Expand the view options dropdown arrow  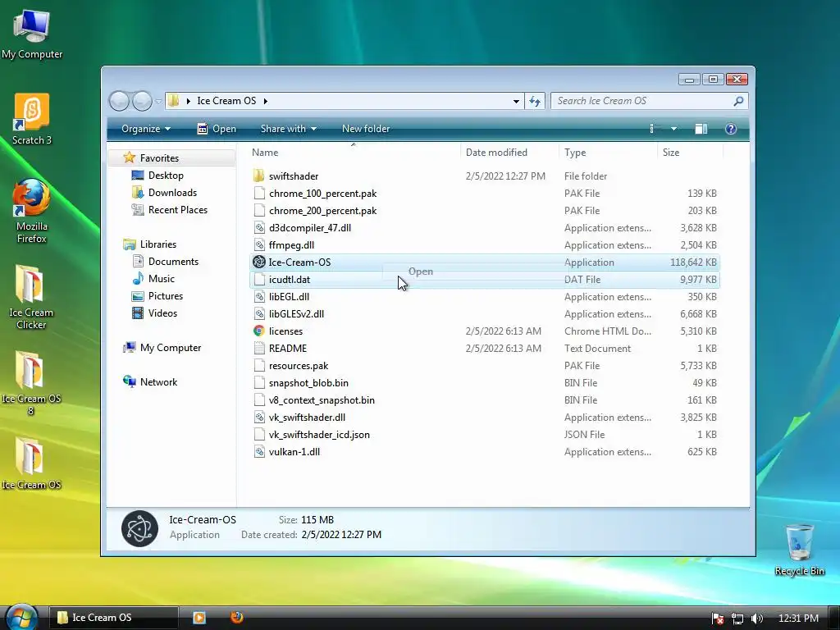tap(673, 129)
